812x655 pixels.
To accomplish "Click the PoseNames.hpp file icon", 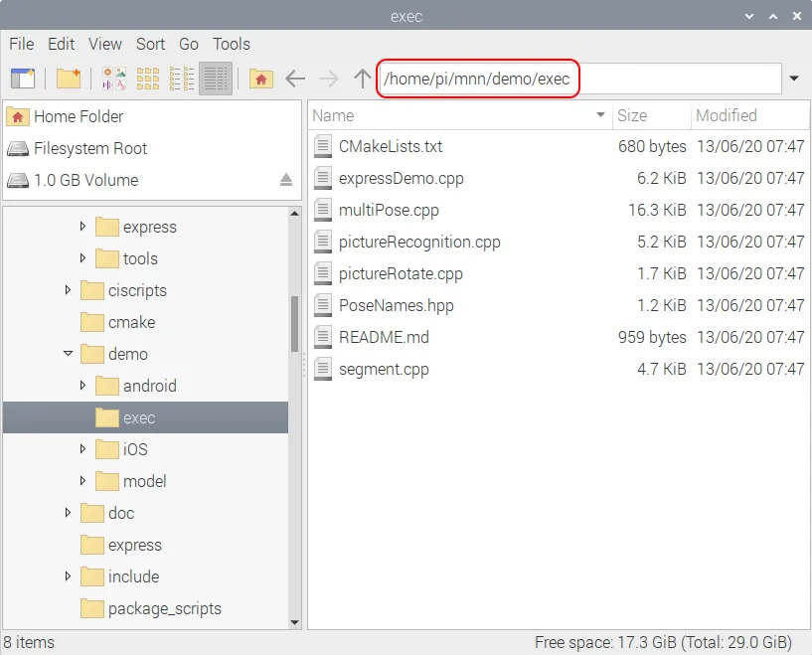I will (x=323, y=305).
